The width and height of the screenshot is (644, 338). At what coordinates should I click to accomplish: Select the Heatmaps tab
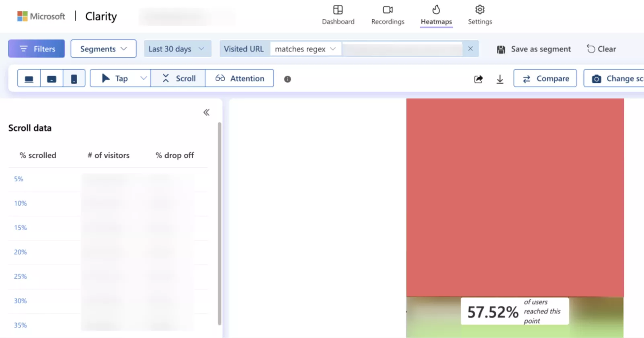[436, 15]
